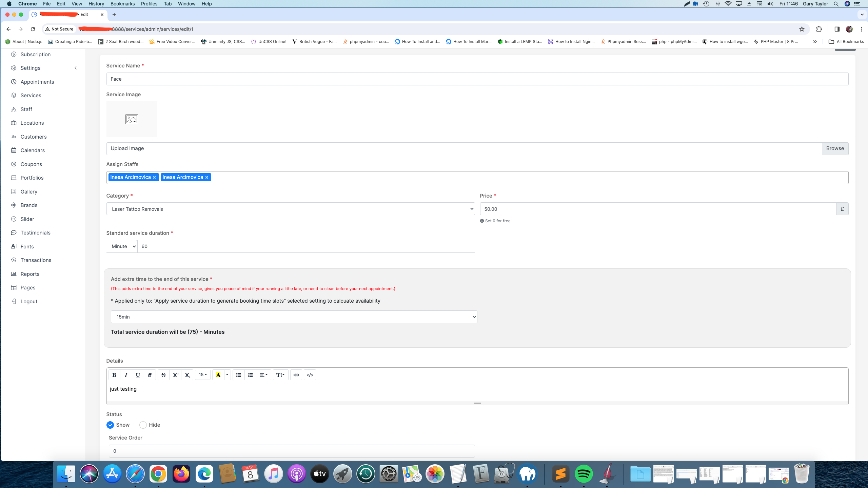Screen dimensions: 868x488
Task: Remove second Inesa Arcimovica staff tag
Action: tap(206, 178)
